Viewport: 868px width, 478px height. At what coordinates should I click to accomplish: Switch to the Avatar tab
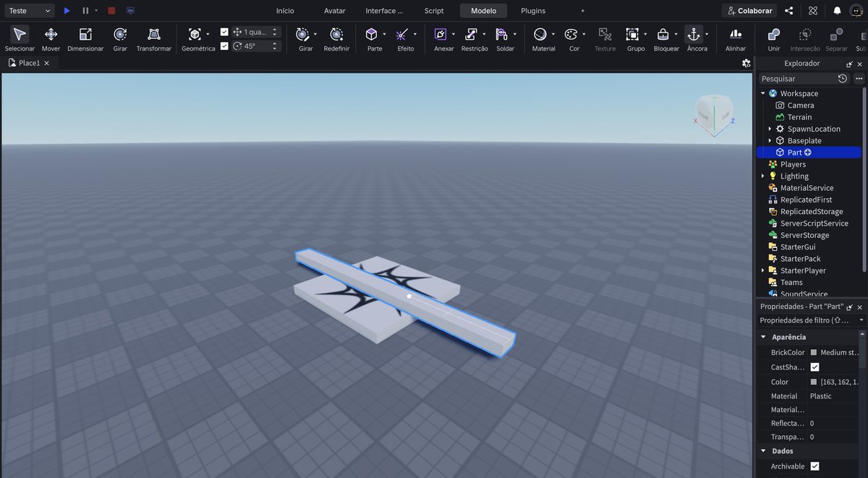pyautogui.click(x=335, y=11)
